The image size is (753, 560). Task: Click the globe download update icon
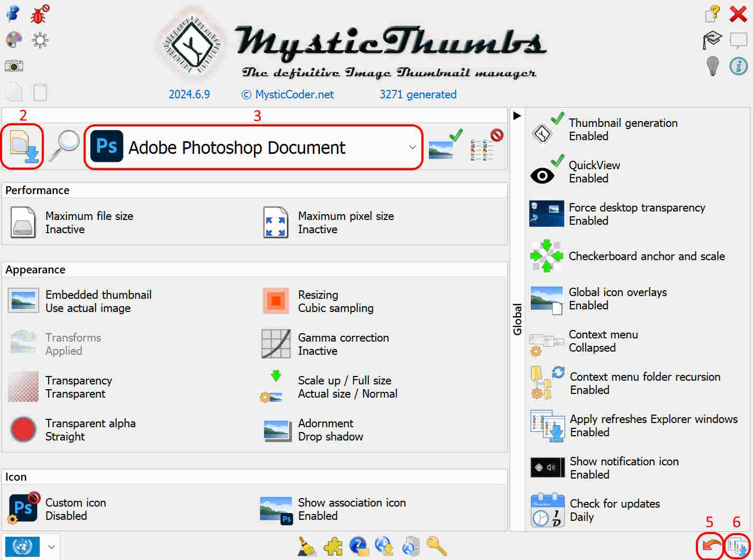(x=384, y=546)
